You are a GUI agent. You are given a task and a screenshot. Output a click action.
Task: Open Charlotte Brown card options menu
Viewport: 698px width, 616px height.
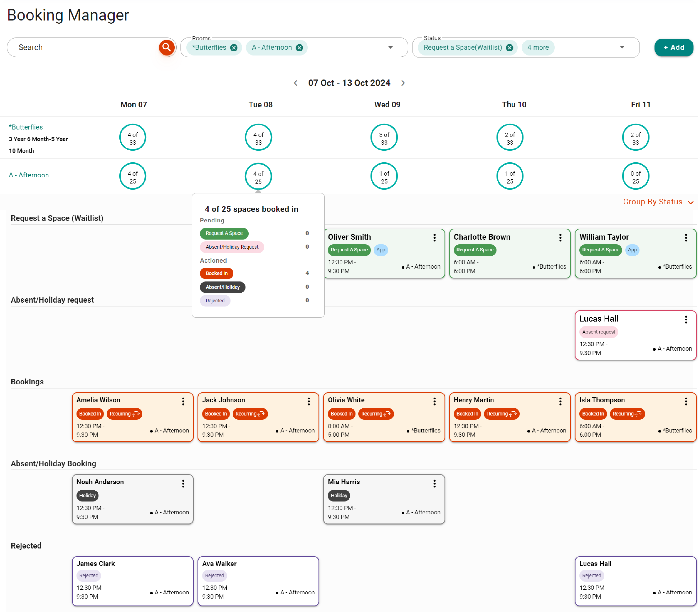[x=560, y=238]
